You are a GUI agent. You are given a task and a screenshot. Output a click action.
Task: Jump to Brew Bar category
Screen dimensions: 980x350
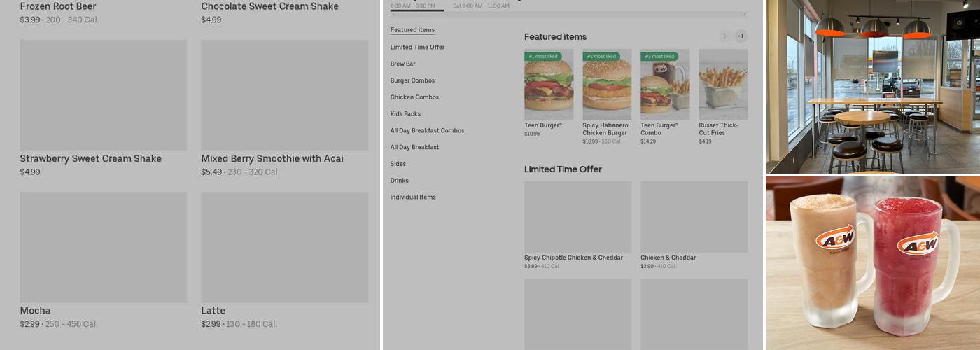[x=402, y=64]
